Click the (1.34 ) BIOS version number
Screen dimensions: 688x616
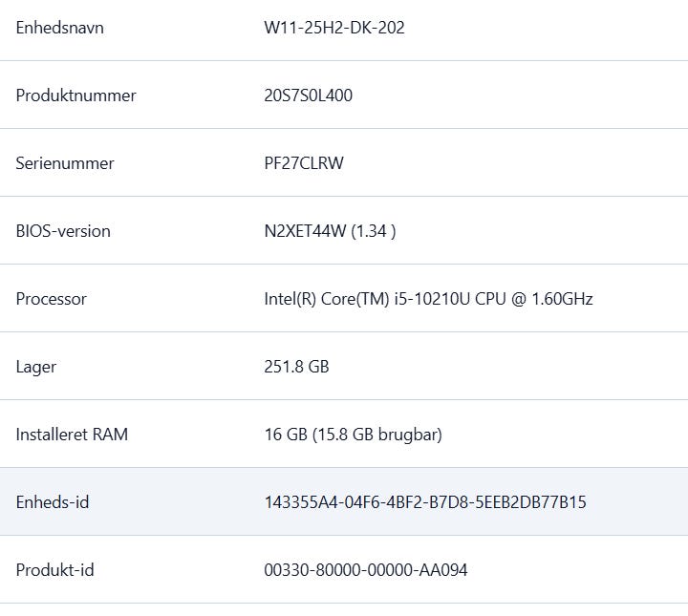click(x=374, y=231)
